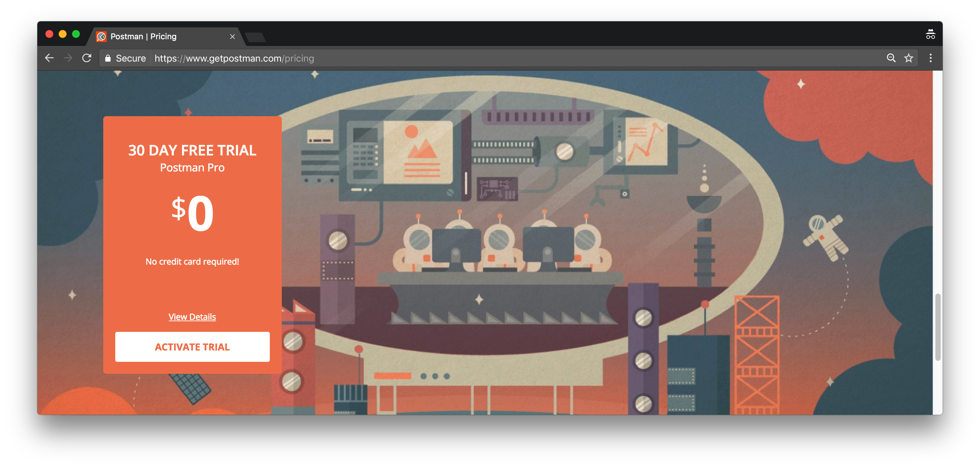Reload the Postman pricing page
Screen dimensions: 980x468
(x=87, y=58)
